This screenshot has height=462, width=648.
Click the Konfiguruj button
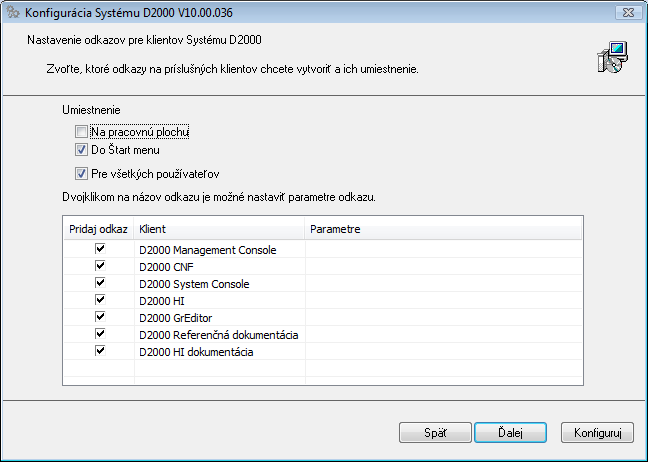(x=598, y=433)
